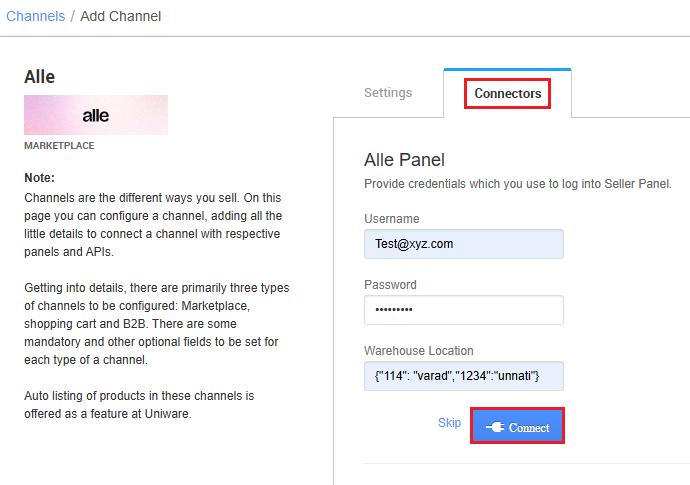Viewport: 690px width, 485px height.
Task: Focus the Warehouse Location input field
Action: (x=464, y=376)
